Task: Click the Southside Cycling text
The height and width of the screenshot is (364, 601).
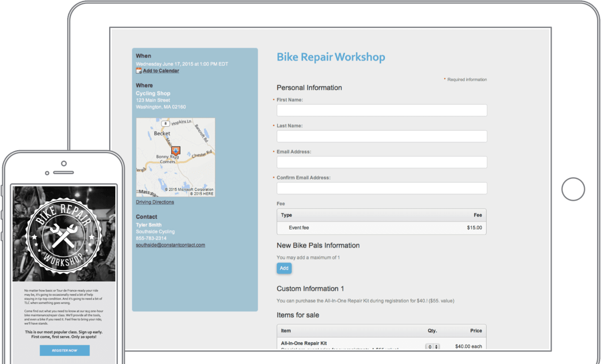Action: 155,232
